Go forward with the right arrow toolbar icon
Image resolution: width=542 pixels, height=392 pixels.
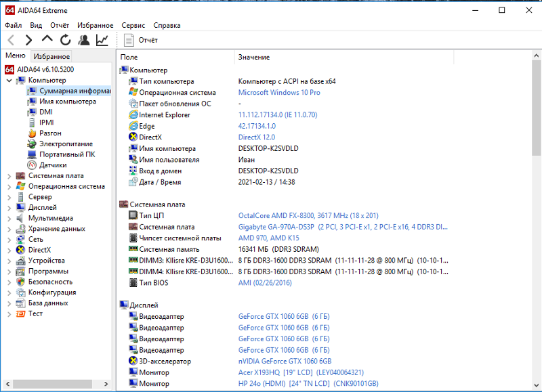click(x=28, y=40)
